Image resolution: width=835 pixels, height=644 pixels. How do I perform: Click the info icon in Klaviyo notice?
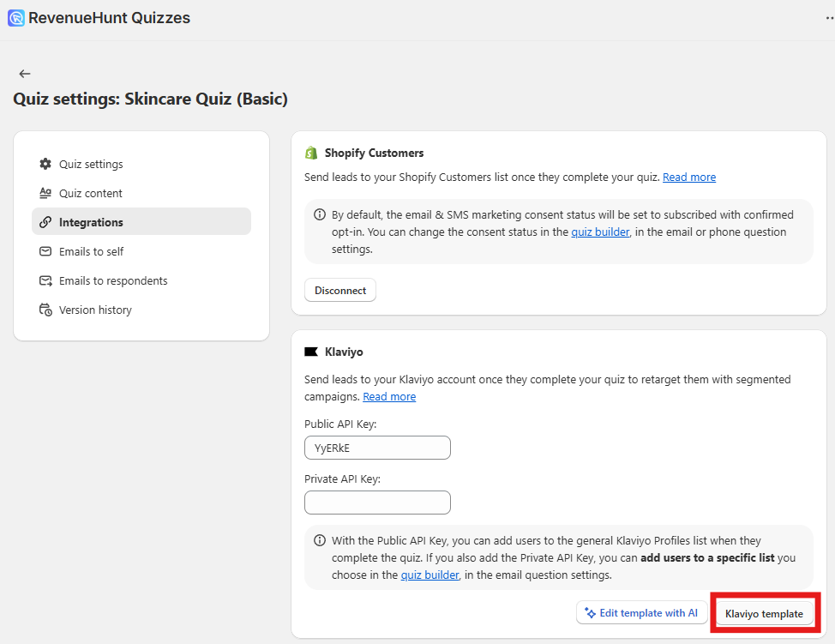pos(320,540)
